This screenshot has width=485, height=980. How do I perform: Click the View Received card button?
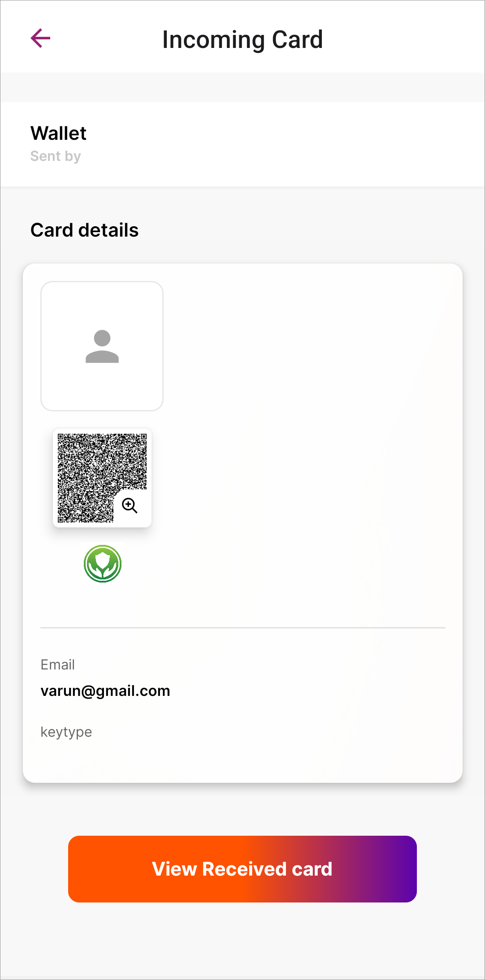[242, 869]
